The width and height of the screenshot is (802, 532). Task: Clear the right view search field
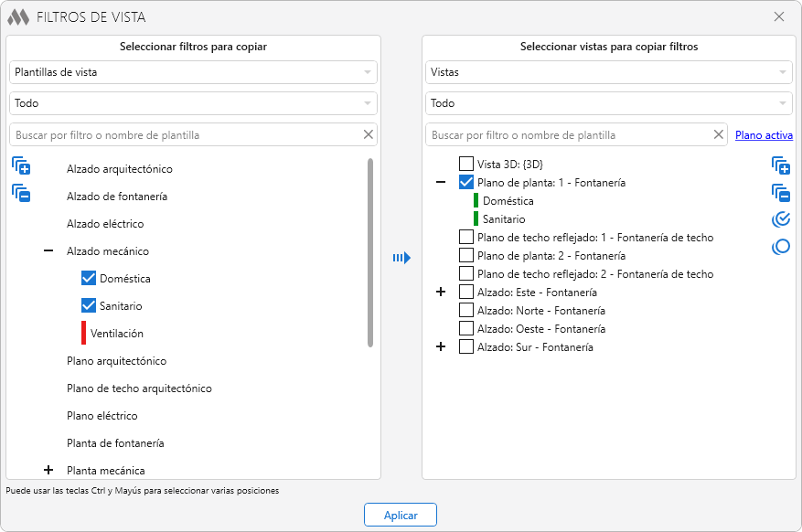718,135
